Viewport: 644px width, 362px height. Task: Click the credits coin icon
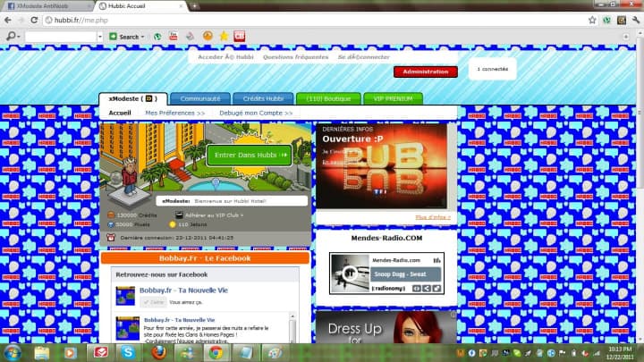coord(111,215)
